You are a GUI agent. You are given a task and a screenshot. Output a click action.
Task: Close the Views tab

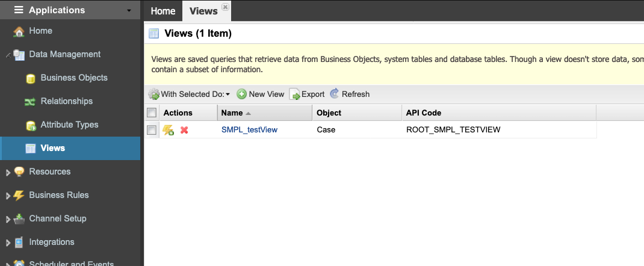click(225, 7)
